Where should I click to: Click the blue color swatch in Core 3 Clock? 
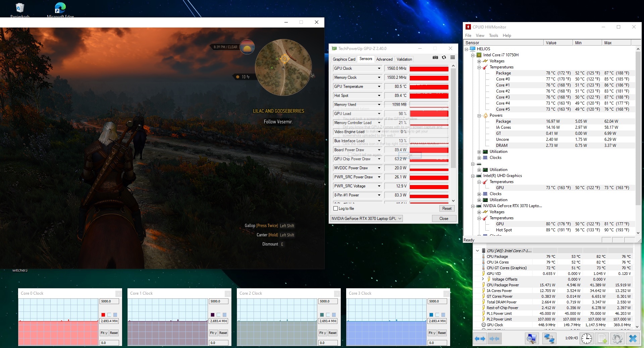coord(431,315)
